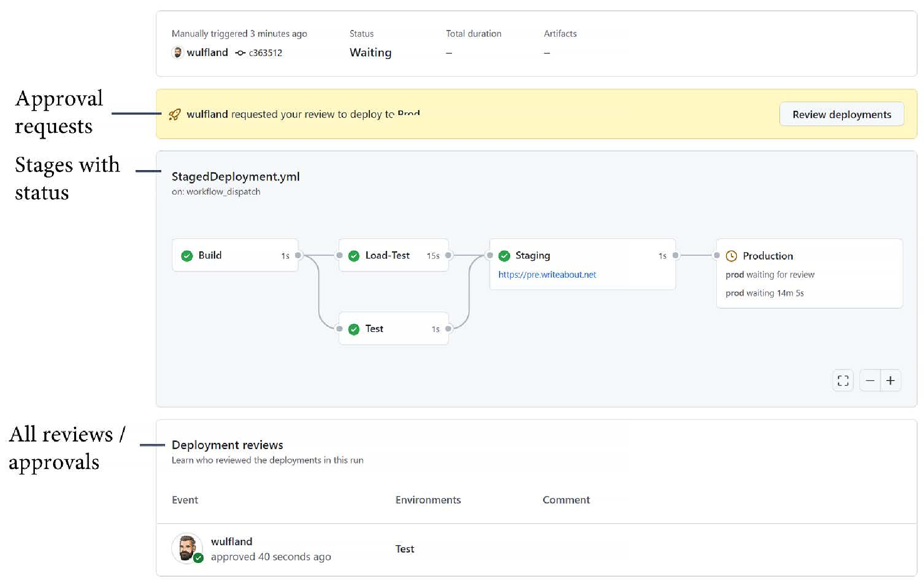924x588 pixels.
Task: Click the 'Manually triggered 3 minutes ago' text
Action: coord(239,33)
